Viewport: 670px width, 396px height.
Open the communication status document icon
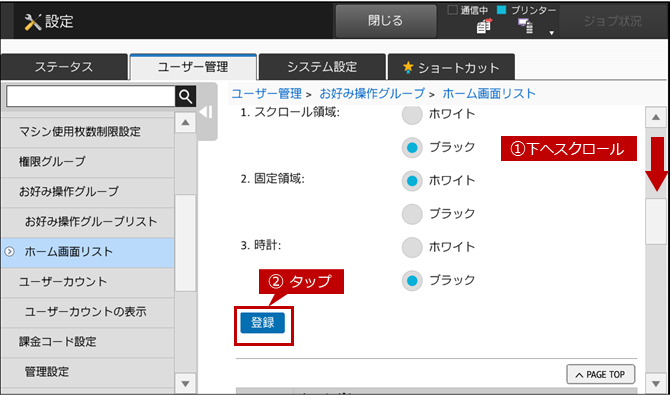pyautogui.click(x=484, y=26)
